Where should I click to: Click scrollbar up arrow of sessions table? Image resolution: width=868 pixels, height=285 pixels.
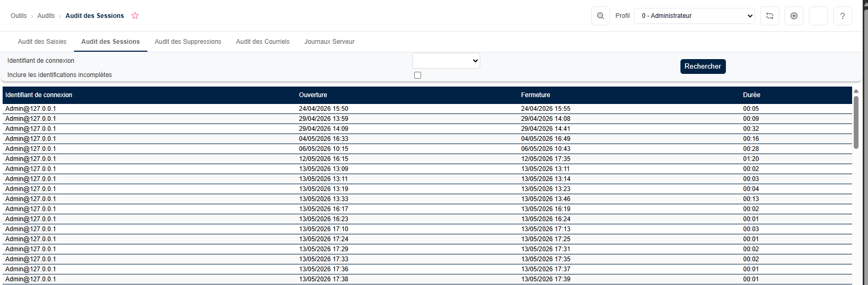(x=856, y=91)
